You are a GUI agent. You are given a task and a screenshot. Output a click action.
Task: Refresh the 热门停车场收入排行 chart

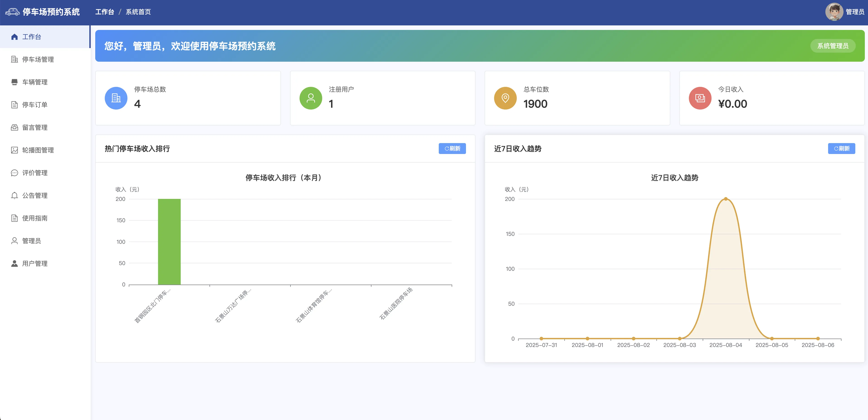coord(452,148)
